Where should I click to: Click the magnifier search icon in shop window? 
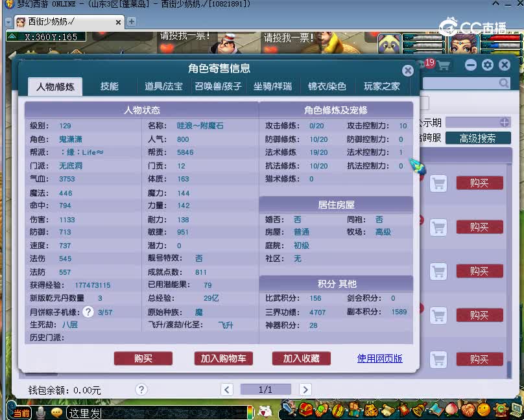click(504, 82)
